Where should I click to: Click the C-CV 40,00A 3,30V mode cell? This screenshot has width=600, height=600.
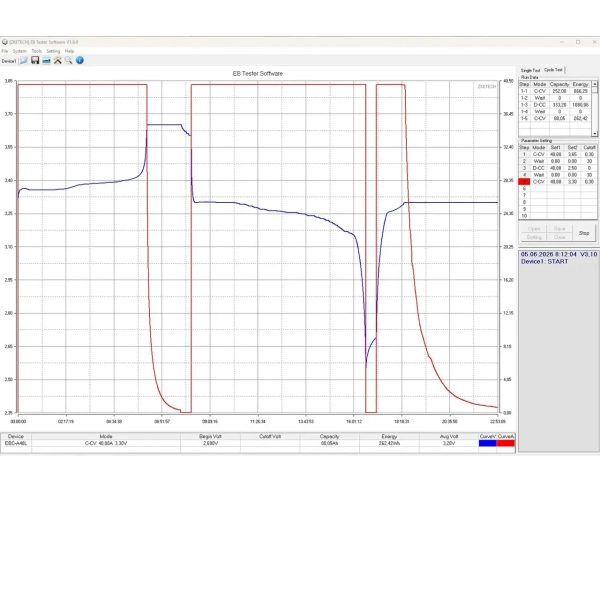click(x=106, y=443)
